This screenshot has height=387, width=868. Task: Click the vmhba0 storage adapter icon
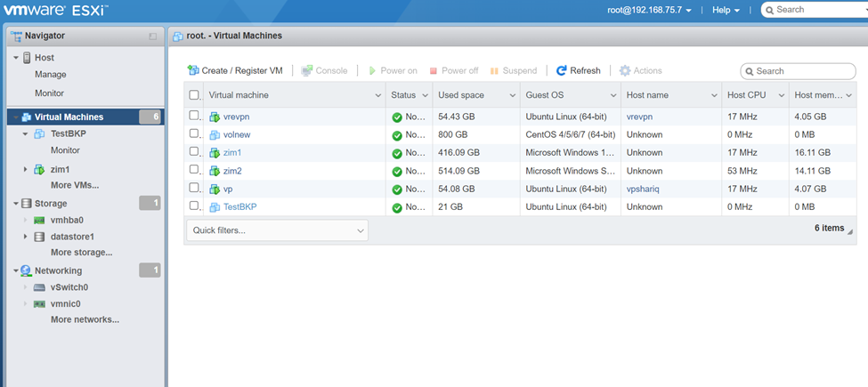[39, 220]
